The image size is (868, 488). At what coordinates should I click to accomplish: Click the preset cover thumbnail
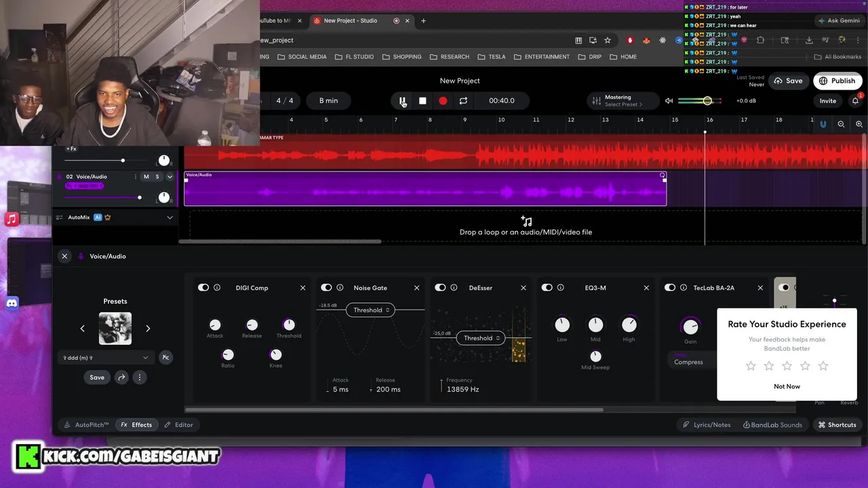pos(115,328)
